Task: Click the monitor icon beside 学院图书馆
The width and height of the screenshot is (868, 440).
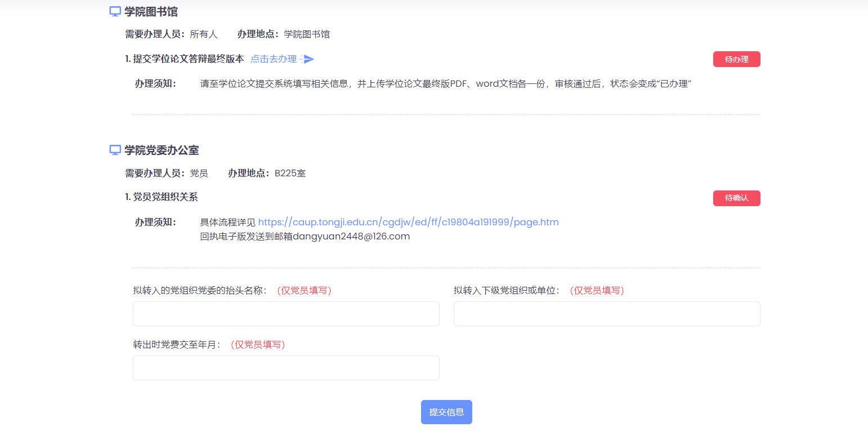Action: point(115,11)
